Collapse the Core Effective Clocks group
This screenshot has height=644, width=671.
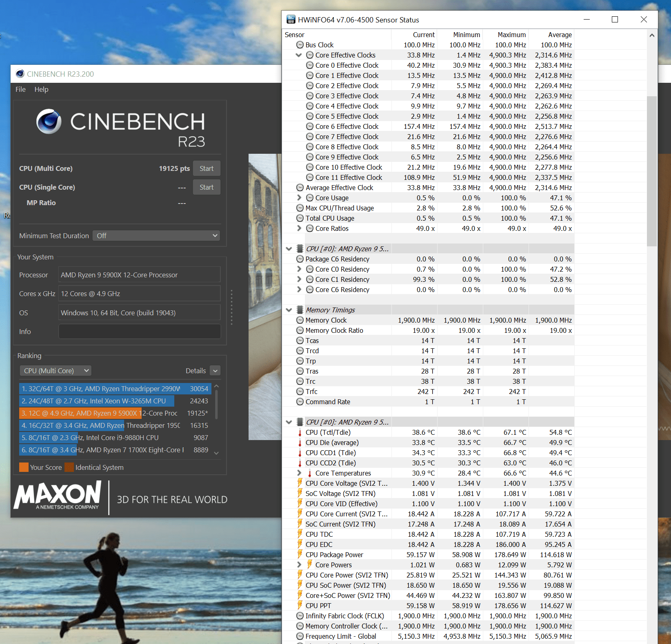click(x=298, y=55)
